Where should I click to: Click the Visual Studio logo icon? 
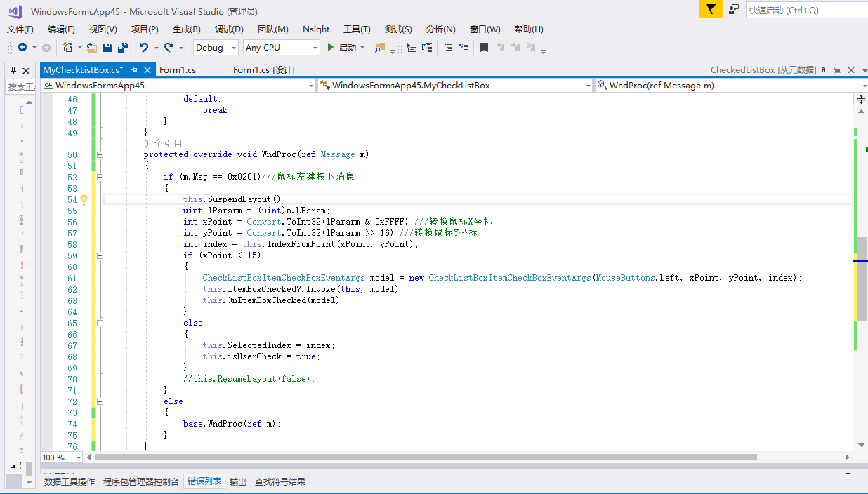click(x=15, y=11)
